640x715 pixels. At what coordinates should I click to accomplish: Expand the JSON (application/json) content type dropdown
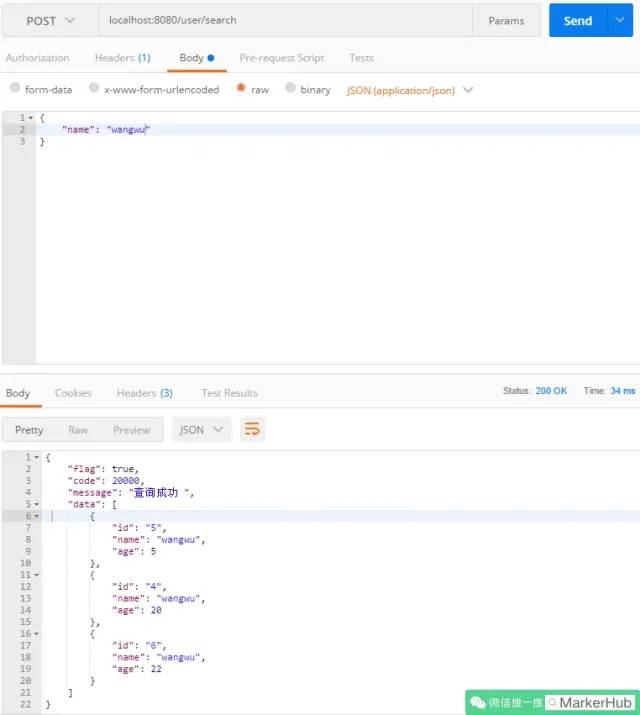click(409, 90)
